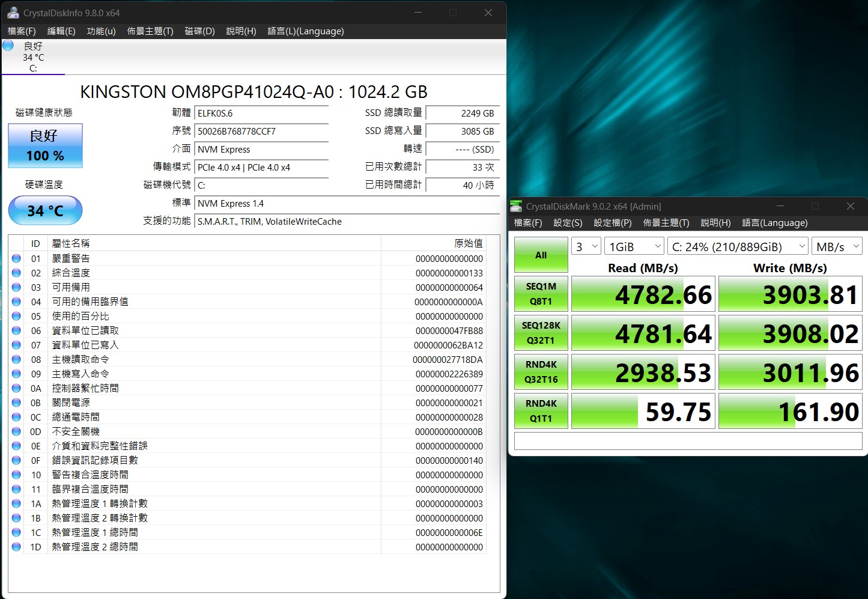This screenshot has height=599, width=868.
Task: Open 檔案(F) menu in CrystalDiskInfo
Action: pyautogui.click(x=22, y=31)
